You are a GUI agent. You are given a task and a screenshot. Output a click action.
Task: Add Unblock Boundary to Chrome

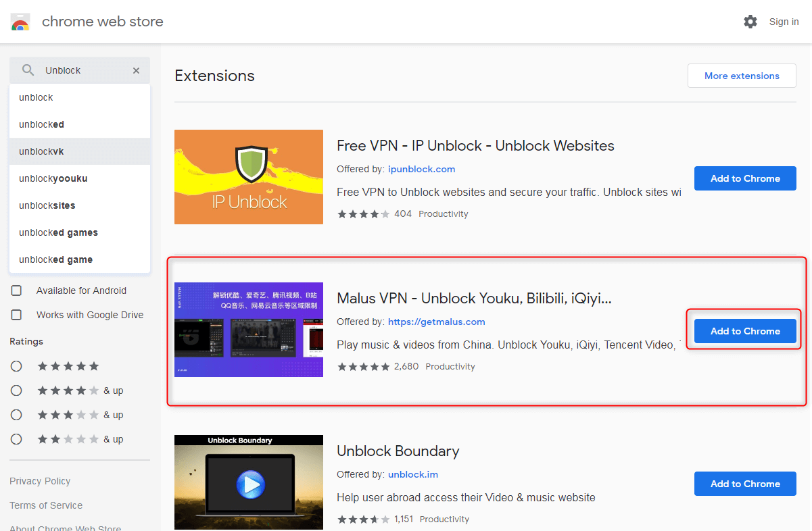[x=745, y=484]
